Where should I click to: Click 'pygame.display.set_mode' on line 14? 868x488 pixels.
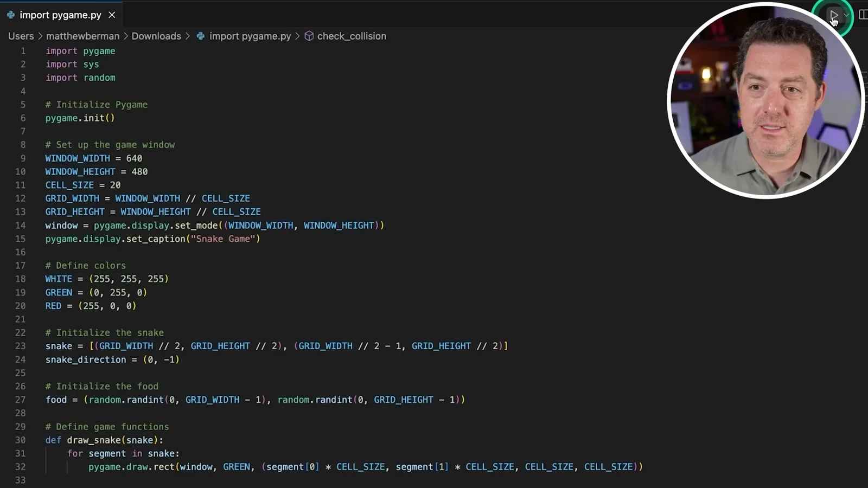pos(156,226)
